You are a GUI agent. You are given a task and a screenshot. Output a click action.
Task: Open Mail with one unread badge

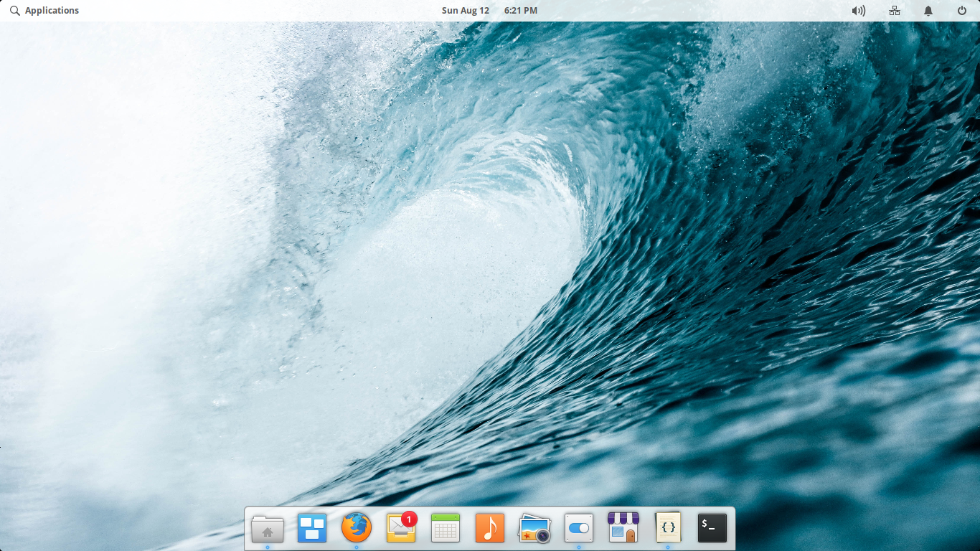tap(401, 527)
